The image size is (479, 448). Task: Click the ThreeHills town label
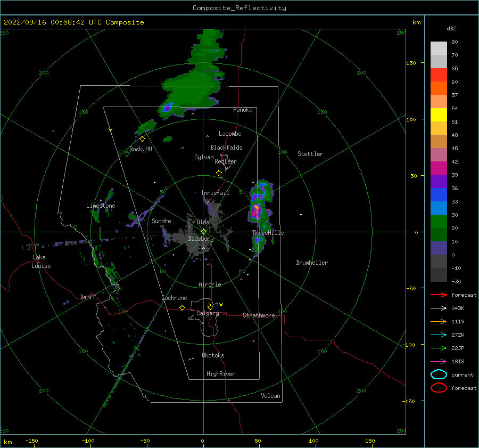pos(268,233)
